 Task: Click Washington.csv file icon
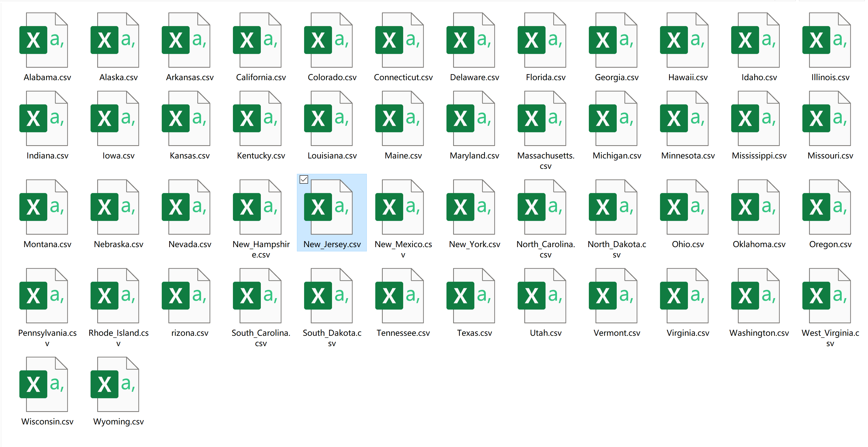[755, 295]
